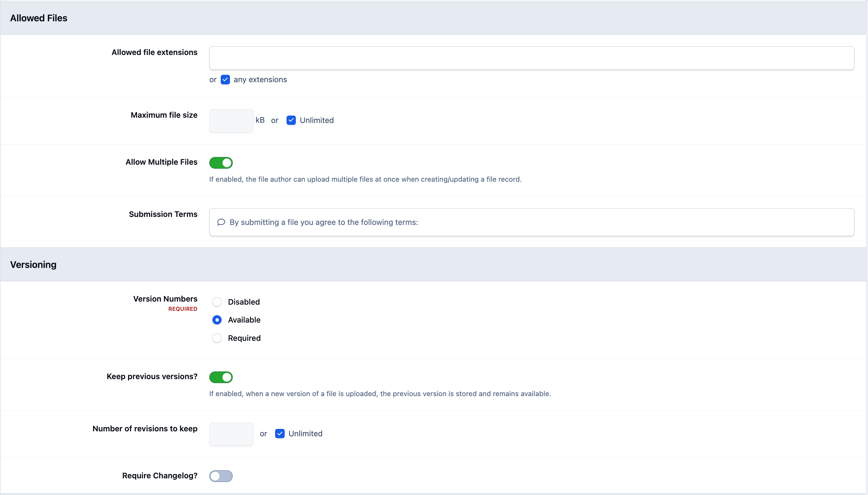Screen dimensions: 868x495
Task: Click the Versioning section heading
Action: click(x=33, y=264)
